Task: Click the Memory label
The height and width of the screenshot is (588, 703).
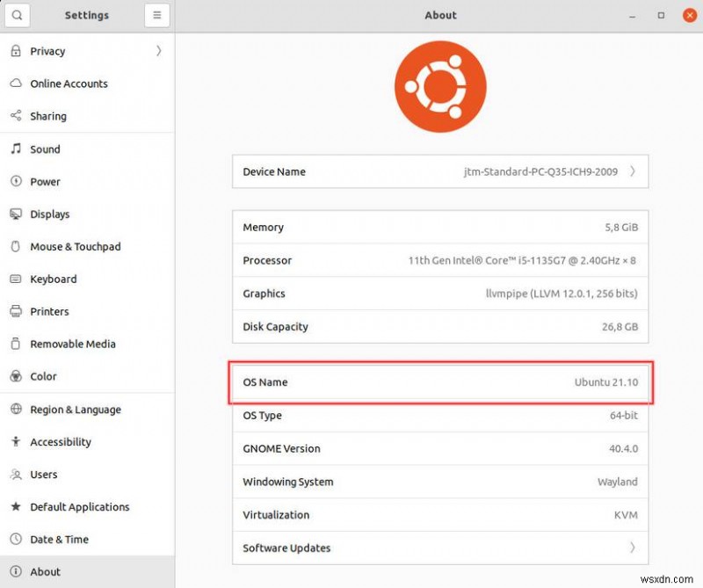Action: [x=263, y=228]
